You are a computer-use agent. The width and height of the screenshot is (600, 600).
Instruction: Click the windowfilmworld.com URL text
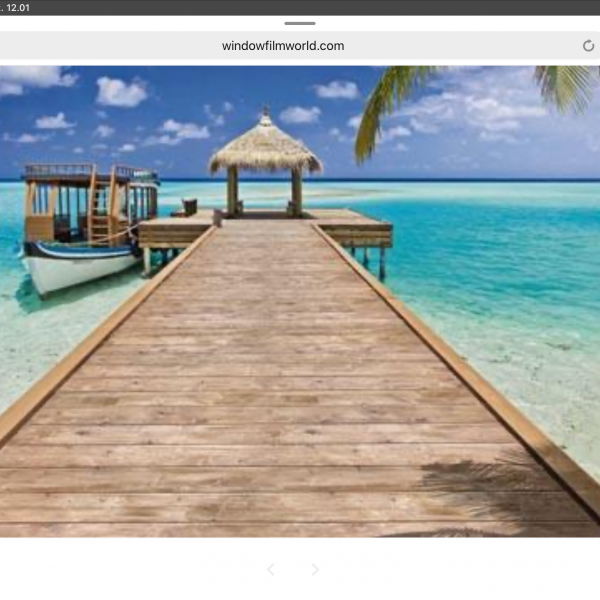pyautogui.click(x=283, y=46)
